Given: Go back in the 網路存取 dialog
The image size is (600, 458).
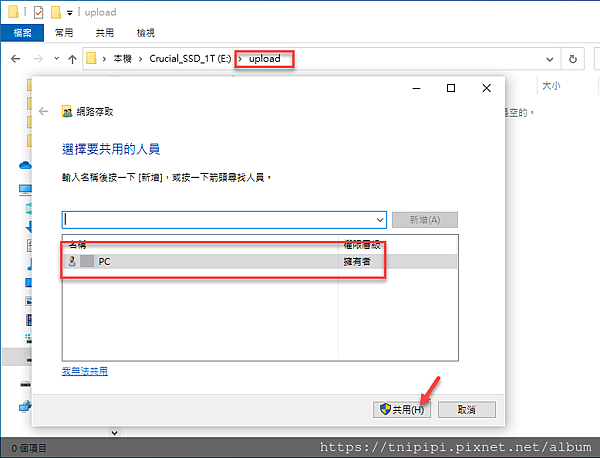Looking at the screenshot, I should (43, 111).
